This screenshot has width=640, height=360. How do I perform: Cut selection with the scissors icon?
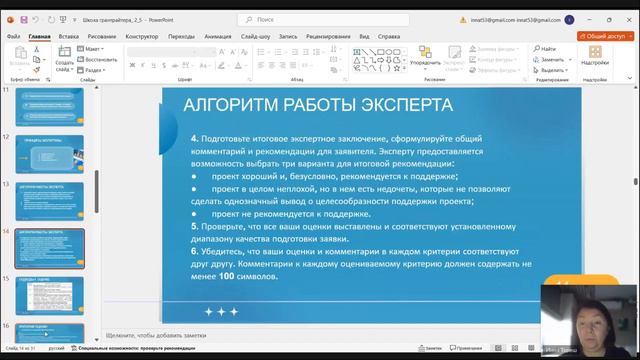pyautogui.click(x=36, y=49)
